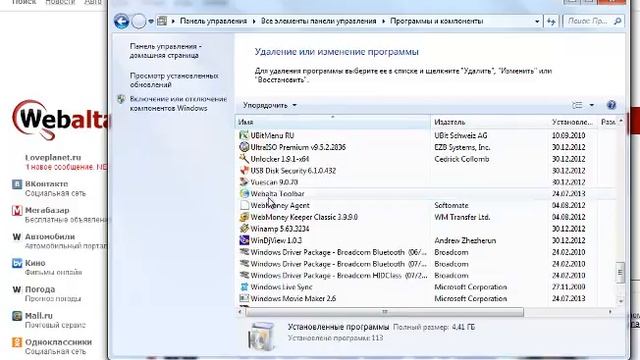The height and width of the screenshot is (360, 640).
Task: Click shield icon beside Windows components link
Action: (121, 99)
